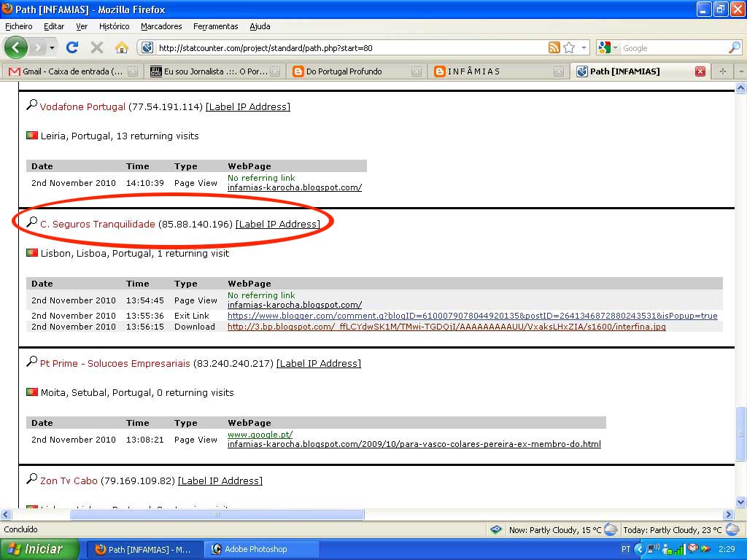
Task: Click the Stop loading X icon
Action: point(97,47)
